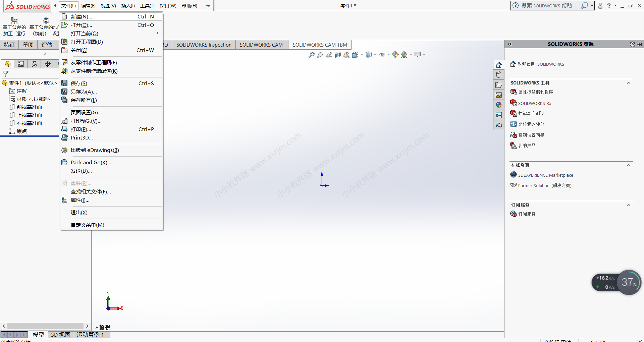Switch to SOLIDWORKS CAM tab
Viewport: 644px width, 342px height.
click(261, 45)
